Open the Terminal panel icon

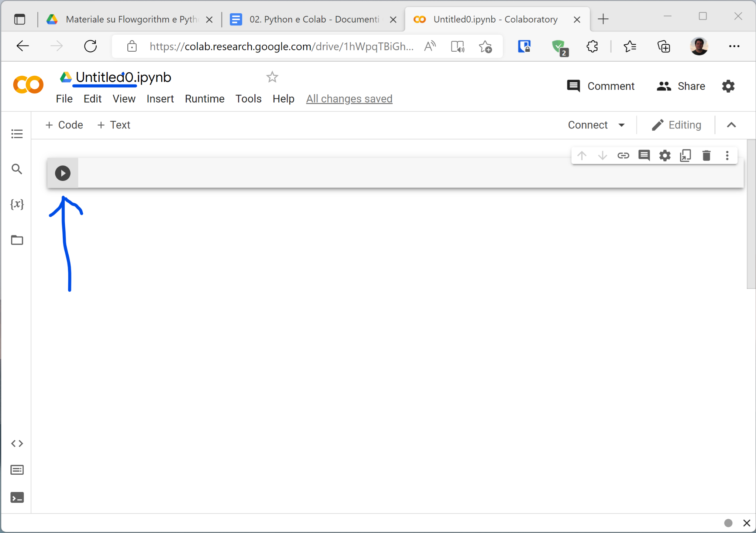(x=17, y=498)
